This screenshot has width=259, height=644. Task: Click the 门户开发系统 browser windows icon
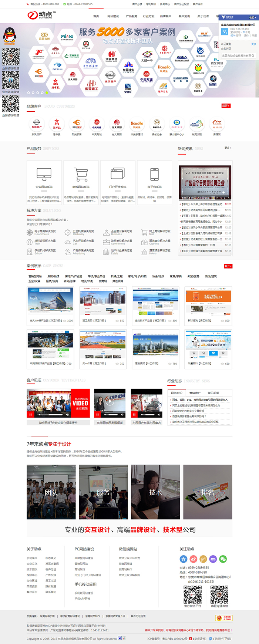pos(118,173)
